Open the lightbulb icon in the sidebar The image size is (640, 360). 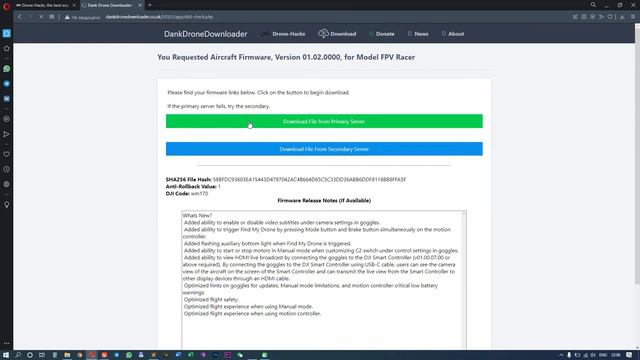click(7, 204)
